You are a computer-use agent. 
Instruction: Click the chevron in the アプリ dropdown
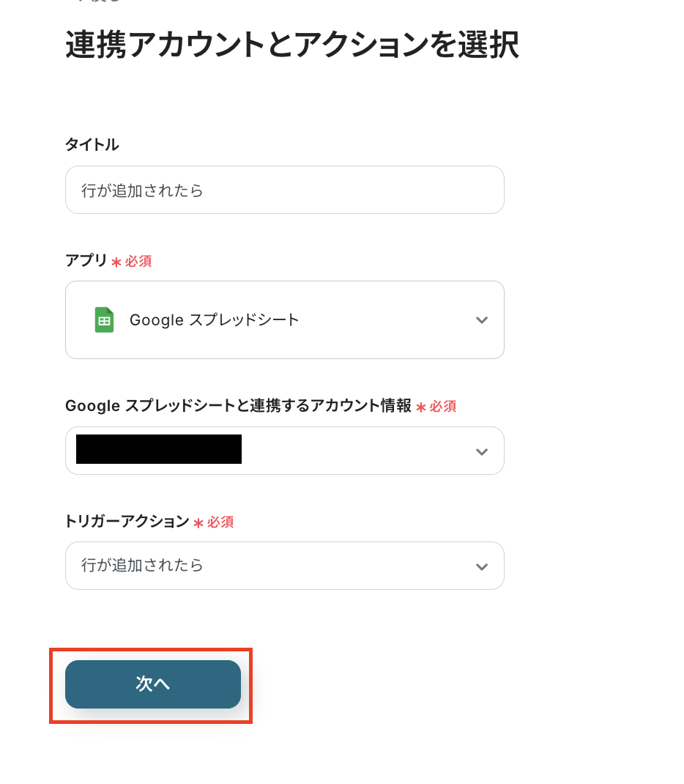pos(481,320)
